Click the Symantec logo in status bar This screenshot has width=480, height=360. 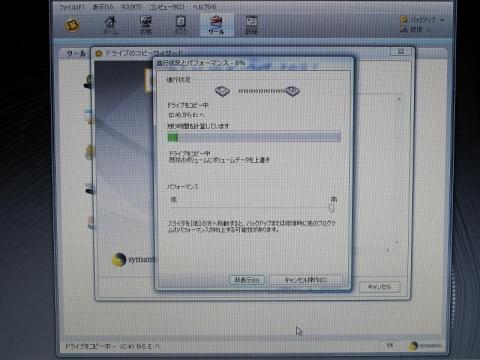click(x=425, y=346)
